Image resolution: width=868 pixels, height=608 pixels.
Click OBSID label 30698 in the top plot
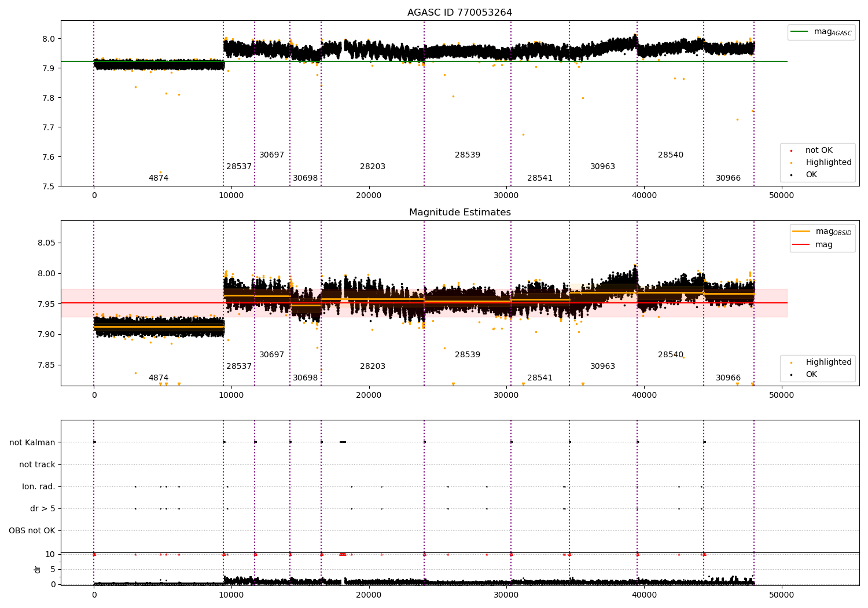coord(305,178)
